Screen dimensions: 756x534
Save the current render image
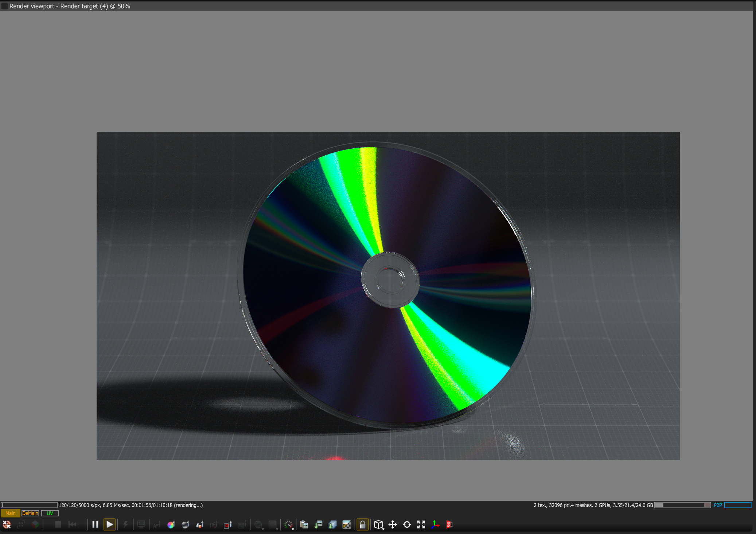tap(318, 525)
